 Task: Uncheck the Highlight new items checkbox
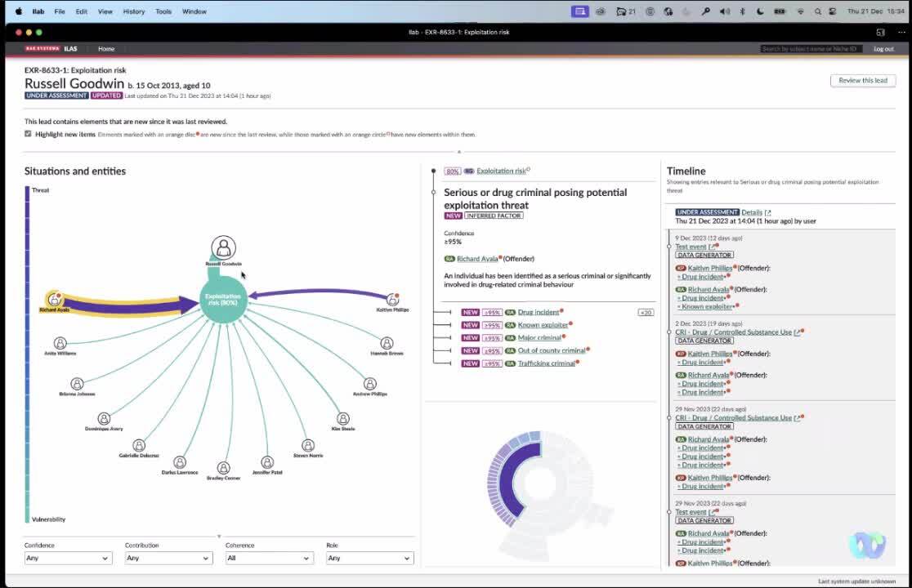click(x=29, y=135)
